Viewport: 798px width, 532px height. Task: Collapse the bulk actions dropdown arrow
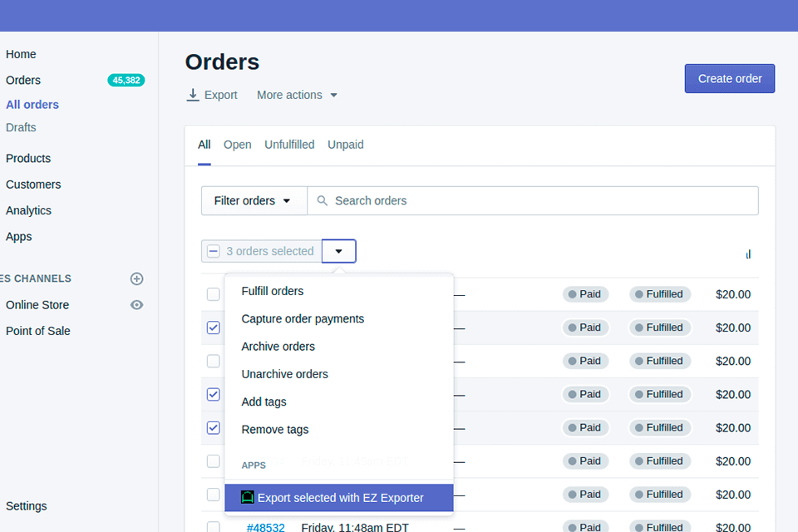tap(338, 251)
